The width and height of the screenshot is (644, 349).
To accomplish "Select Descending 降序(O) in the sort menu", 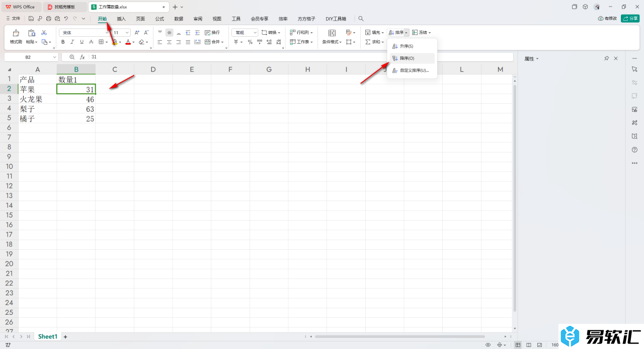I will click(412, 58).
